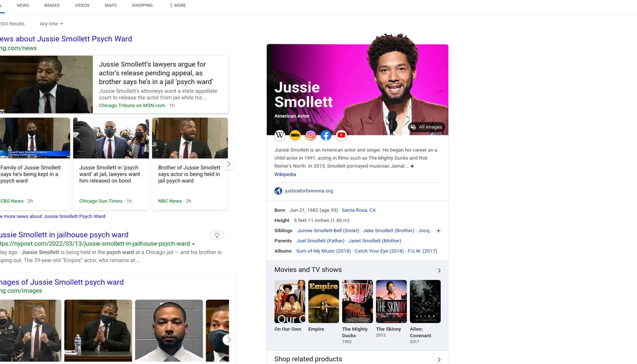Open the IMDb profile icon
The width and height of the screenshot is (637, 364).
coord(295,135)
